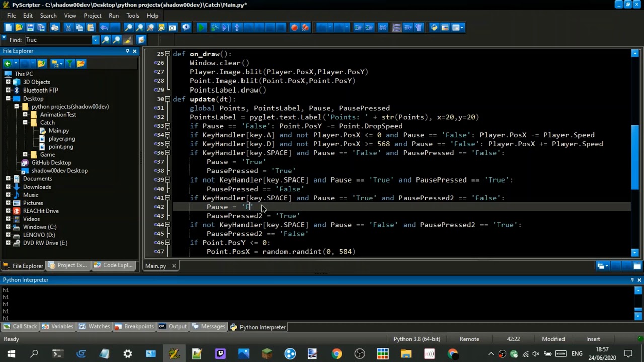Cut selection with the scissors icon
Image resolution: width=644 pixels, height=362 pixels.
(68, 27)
